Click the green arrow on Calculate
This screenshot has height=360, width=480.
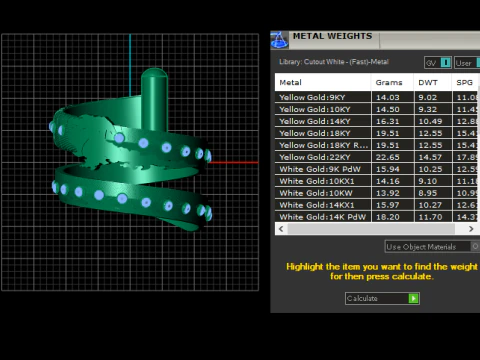click(413, 298)
